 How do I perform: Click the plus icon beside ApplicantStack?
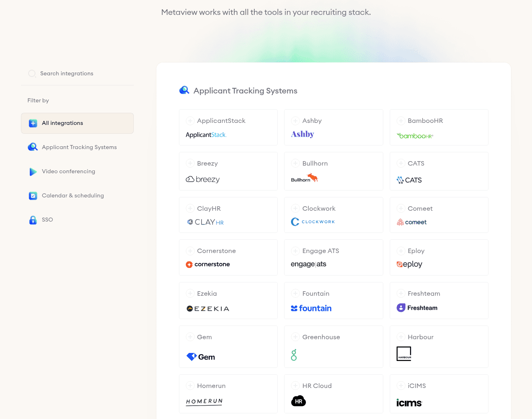[190, 121]
